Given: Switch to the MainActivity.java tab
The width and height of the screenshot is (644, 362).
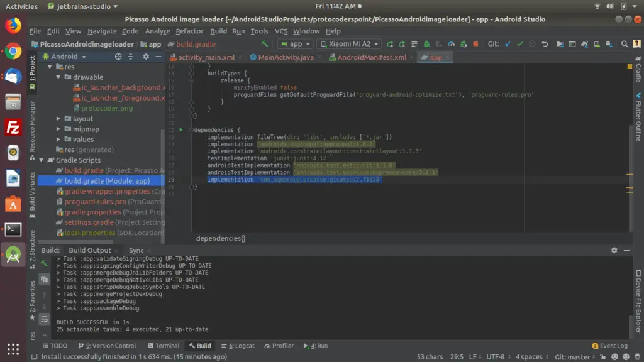Looking at the screenshot, I should tap(286, 57).
